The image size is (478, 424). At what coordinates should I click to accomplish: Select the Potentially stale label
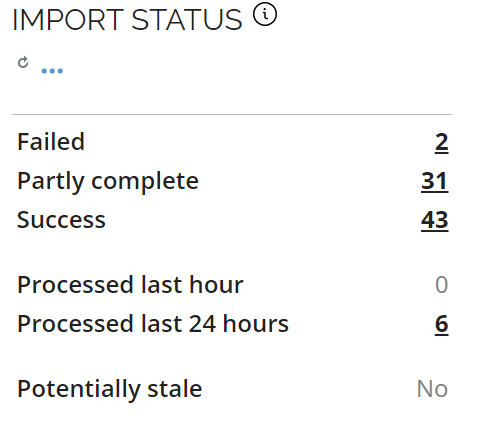tap(110, 390)
